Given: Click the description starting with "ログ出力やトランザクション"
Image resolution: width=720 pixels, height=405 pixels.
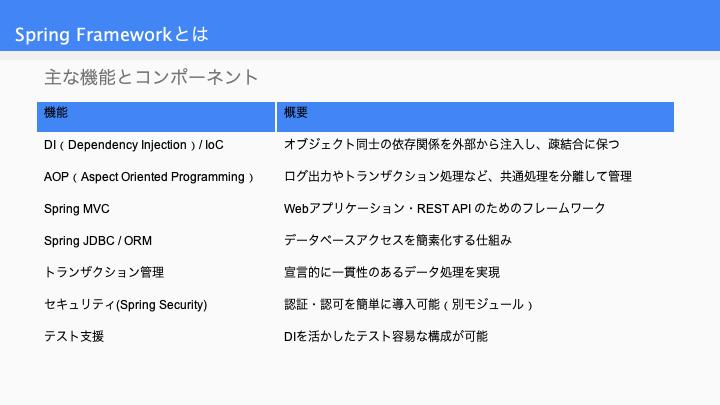Looking at the screenshot, I should pos(458,176).
